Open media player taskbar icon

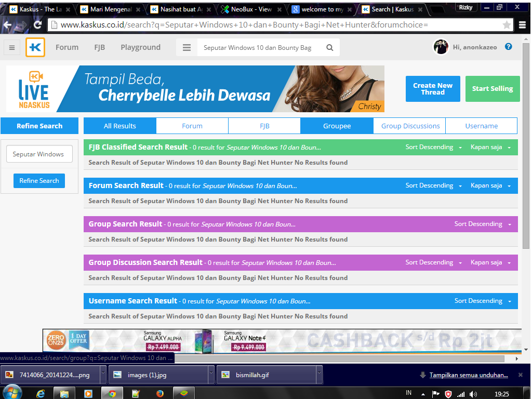(x=88, y=394)
